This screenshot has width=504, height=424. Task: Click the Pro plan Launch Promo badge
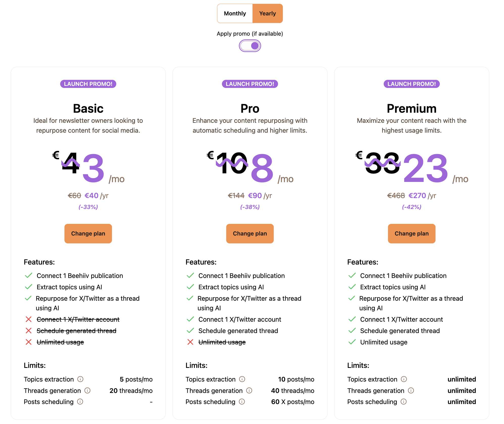coord(250,84)
